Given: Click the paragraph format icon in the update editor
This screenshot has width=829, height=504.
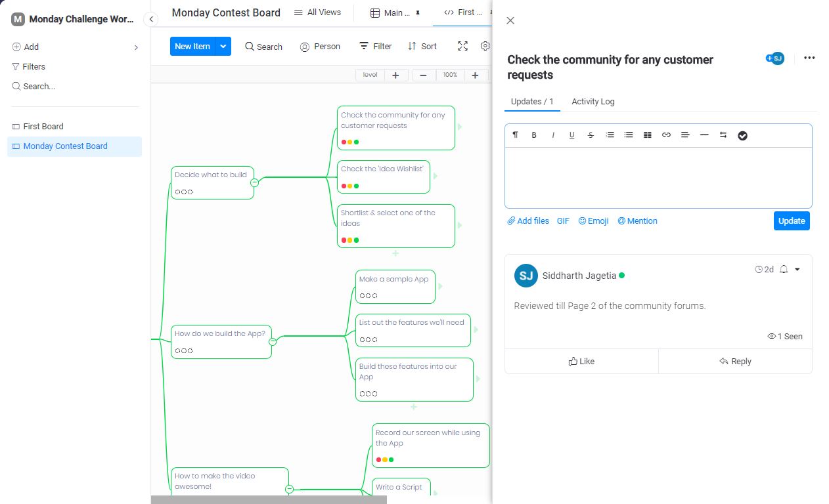Looking at the screenshot, I should (516, 135).
